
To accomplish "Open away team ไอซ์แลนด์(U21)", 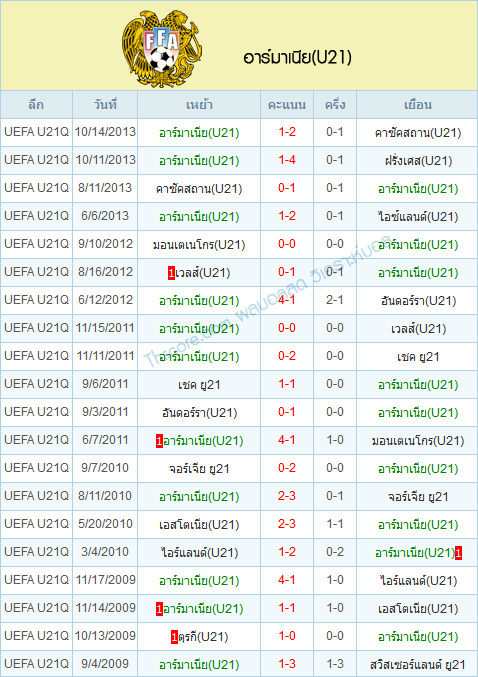I will pyautogui.click(x=418, y=217).
